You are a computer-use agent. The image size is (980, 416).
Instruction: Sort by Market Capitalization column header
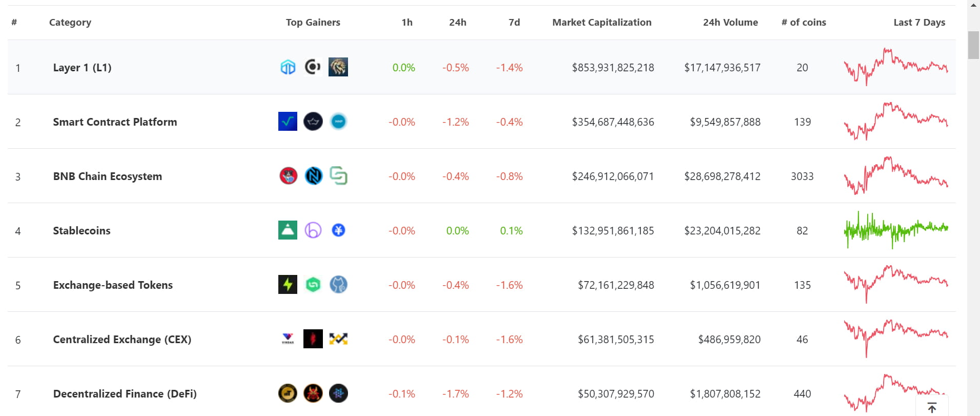click(602, 23)
